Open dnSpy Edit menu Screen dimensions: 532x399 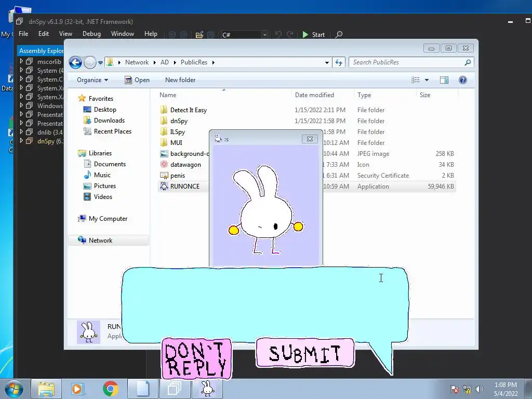coord(44,34)
